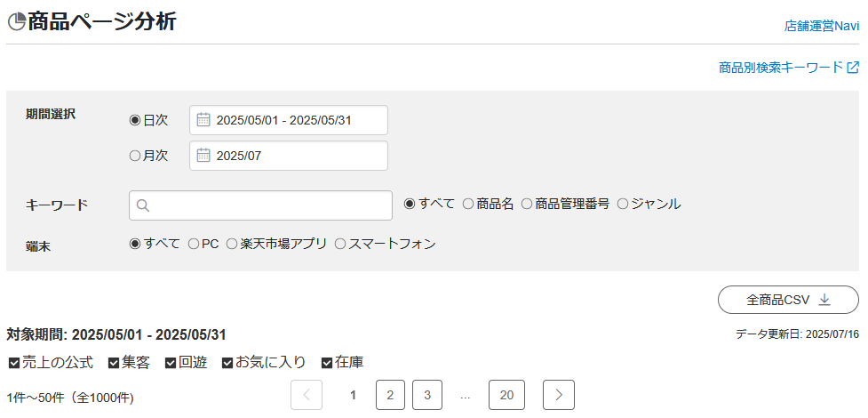
Task: Click the previous page left arrow
Action: coord(306,395)
